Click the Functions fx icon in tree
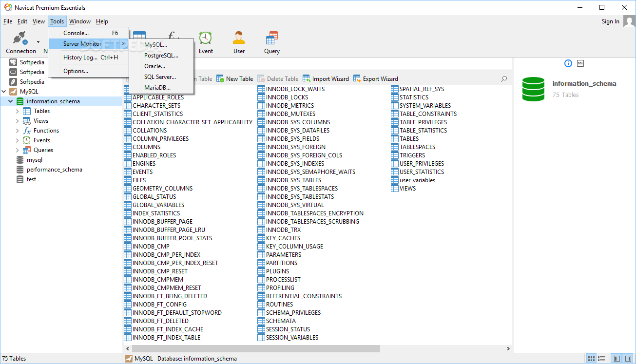This screenshot has height=364, width=636. (27, 131)
